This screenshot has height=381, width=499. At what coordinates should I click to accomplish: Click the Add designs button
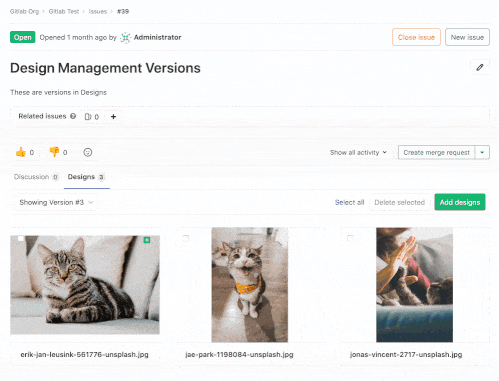tap(460, 202)
